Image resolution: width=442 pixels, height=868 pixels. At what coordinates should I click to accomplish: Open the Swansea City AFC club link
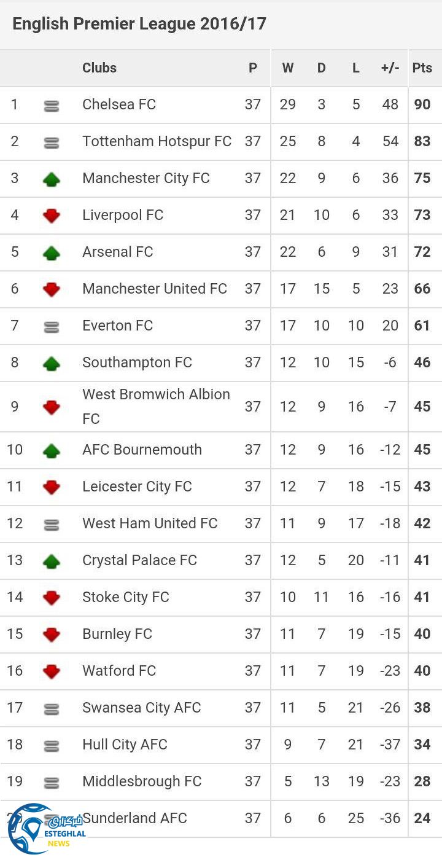pyautogui.click(x=141, y=708)
